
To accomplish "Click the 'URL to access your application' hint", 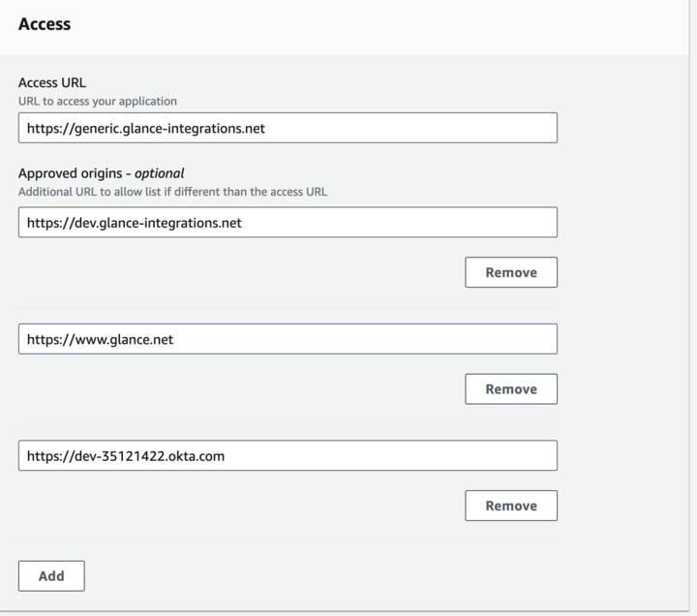I will click(x=98, y=101).
